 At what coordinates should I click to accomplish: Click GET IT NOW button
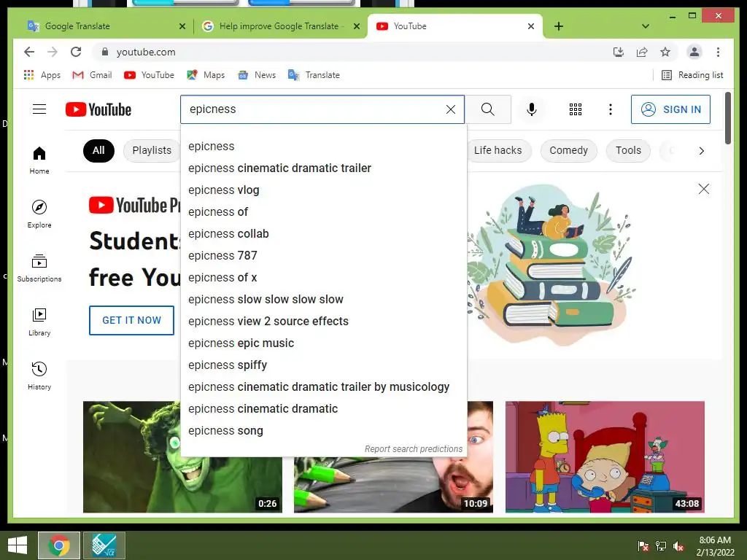coord(131,321)
